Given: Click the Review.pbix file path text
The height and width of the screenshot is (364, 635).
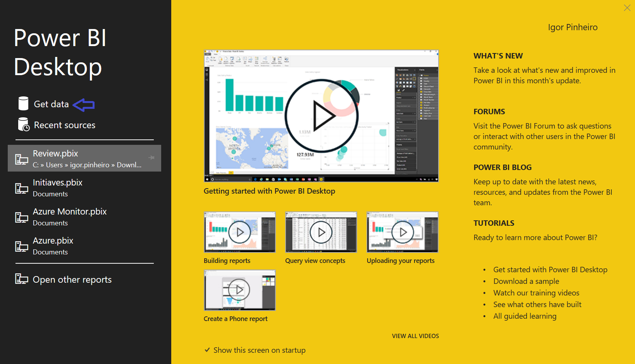Looking at the screenshot, I should pyautogui.click(x=87, y=165).
